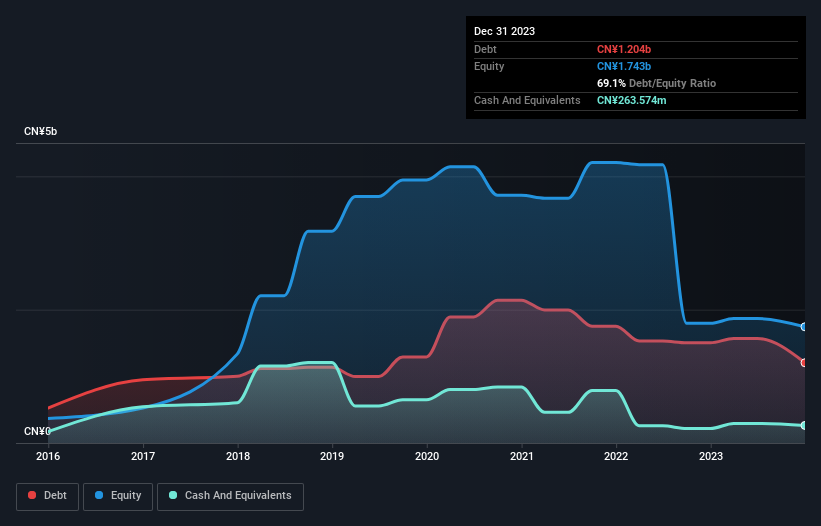821x526 pixels.
Task: Click tooltip's Cash And Equivalents row label
Action: click(527, 100)
